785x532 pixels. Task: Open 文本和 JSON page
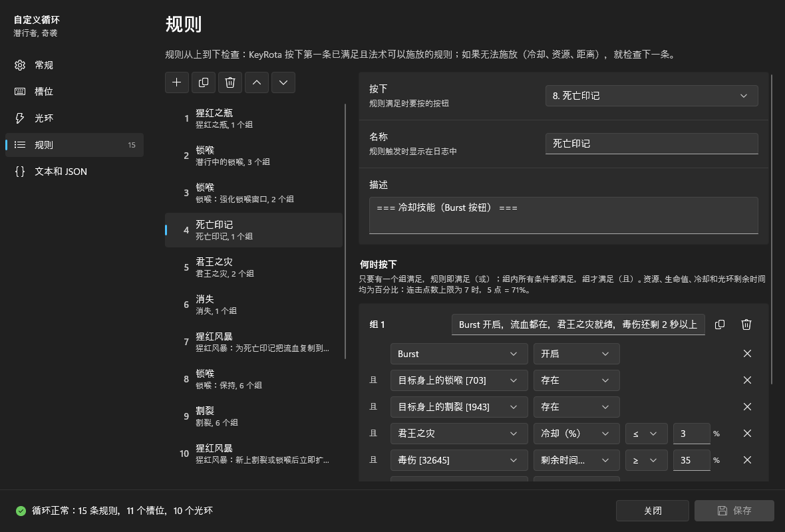pos(75,171)
